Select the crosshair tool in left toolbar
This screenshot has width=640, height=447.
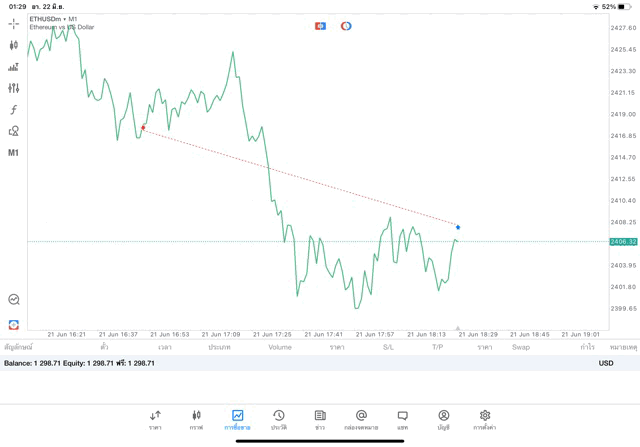click(x=14, y=23)
